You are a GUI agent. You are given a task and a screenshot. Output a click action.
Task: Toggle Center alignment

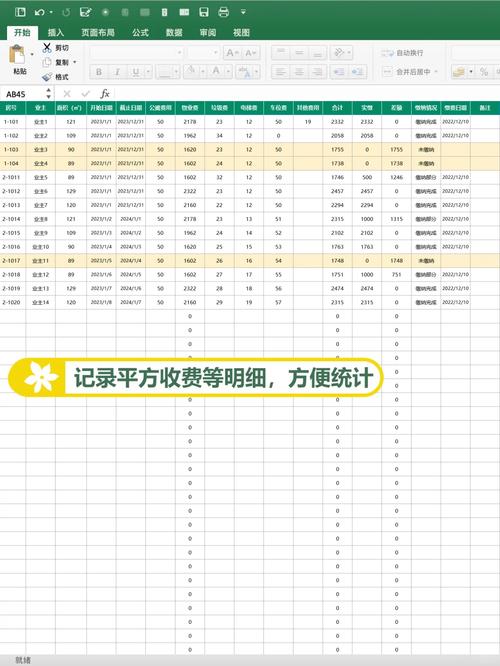[x=299, y=72]
